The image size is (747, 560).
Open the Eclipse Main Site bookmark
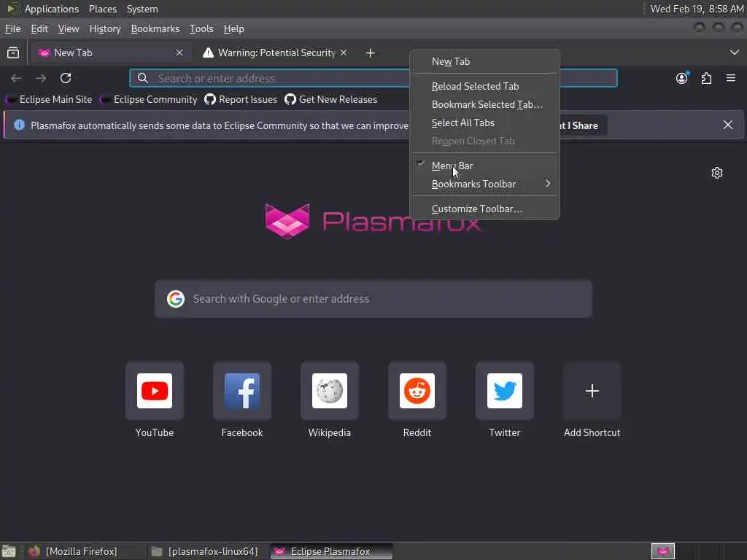pos(49,99)
